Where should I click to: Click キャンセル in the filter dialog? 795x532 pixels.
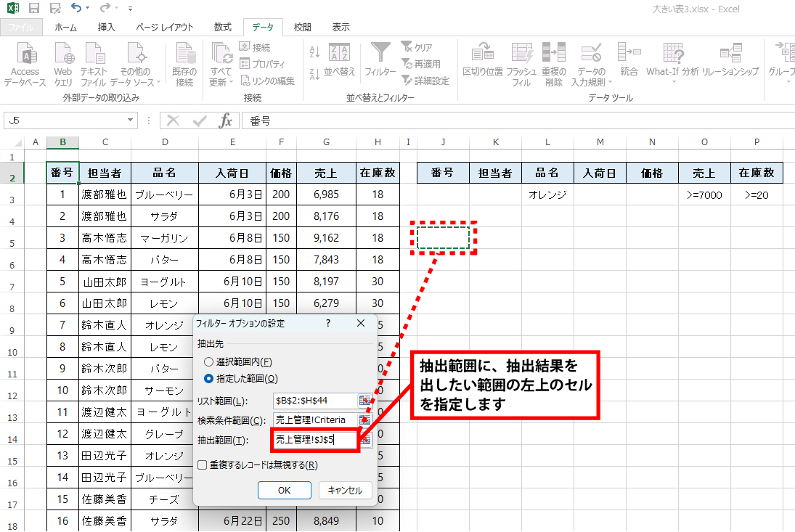pyautogui.click(x=345, y=490)
